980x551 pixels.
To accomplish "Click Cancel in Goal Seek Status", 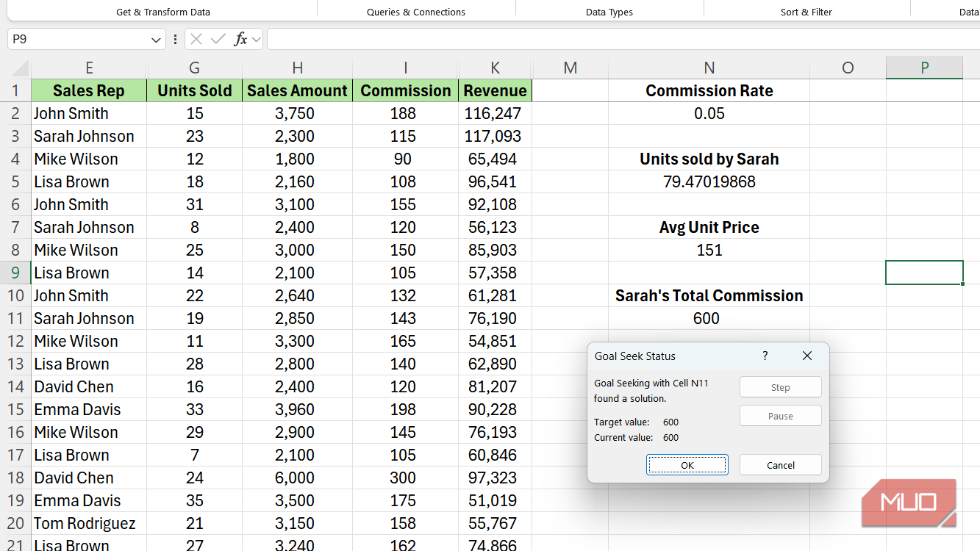I will click(x=781, y=465).
